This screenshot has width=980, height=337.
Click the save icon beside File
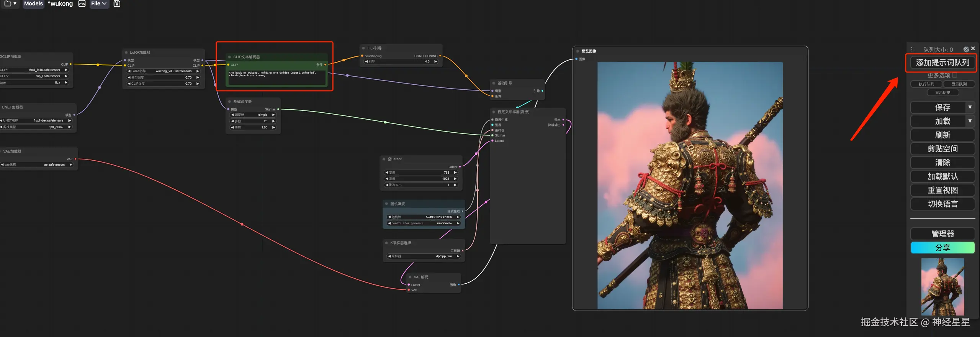pos(117,3)
